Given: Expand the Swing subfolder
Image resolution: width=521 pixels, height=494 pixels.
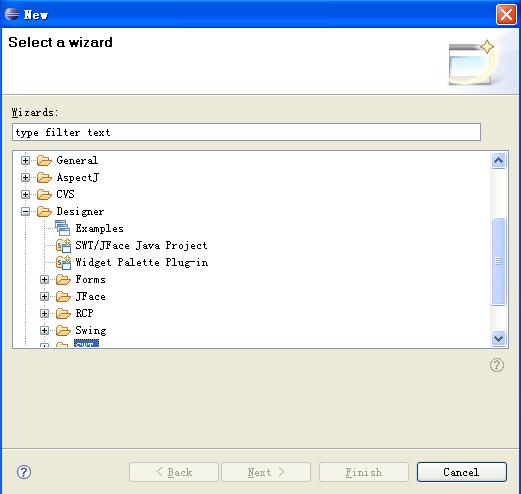Looking at the screenshot, I should pyautogui.click(x=44, y=330).
